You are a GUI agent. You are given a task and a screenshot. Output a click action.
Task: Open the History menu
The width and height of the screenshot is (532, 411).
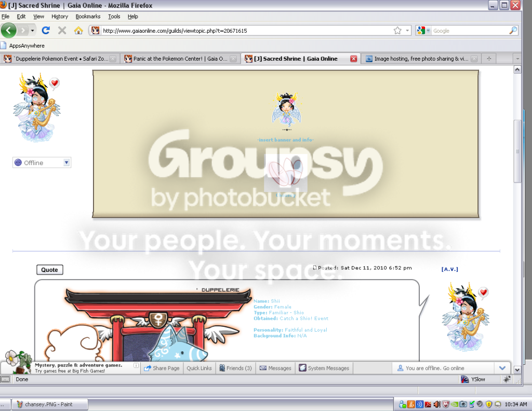60,16
